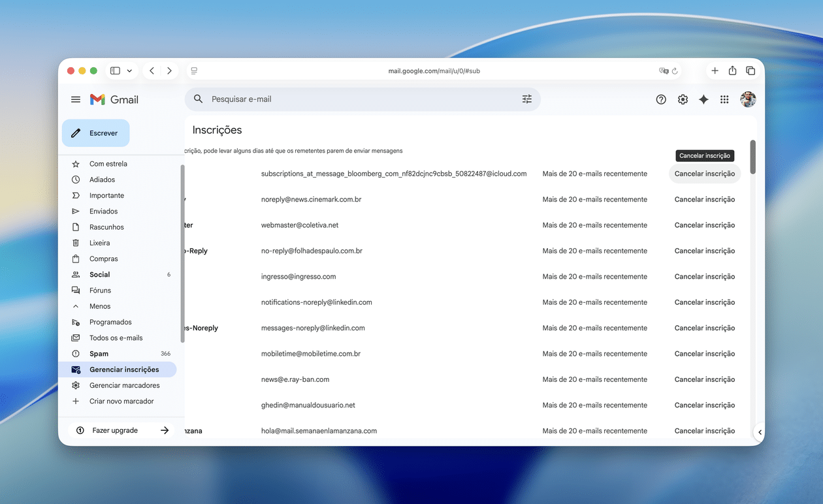The height and width of the screenshot is (504, 823).
Task: Click the subscriptions list vertical scrollbar
Action: 752,157
